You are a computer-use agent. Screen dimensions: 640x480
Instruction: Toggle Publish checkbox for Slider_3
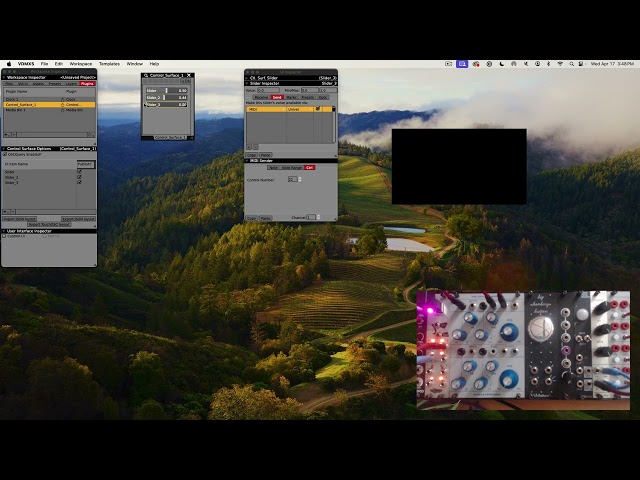(79, 182)
